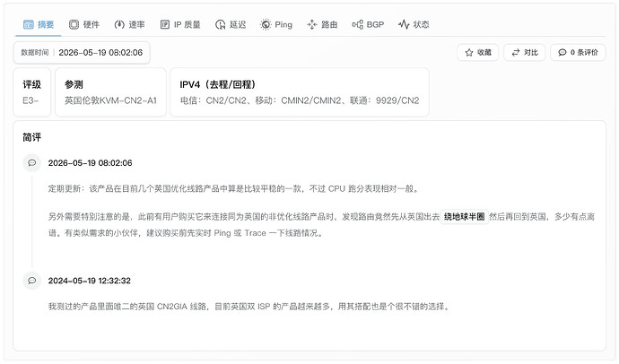Click the review timestamp 2024-05-19 12:32:32
The height and width of the screenshot is (364, 619).
pos(89,281)
